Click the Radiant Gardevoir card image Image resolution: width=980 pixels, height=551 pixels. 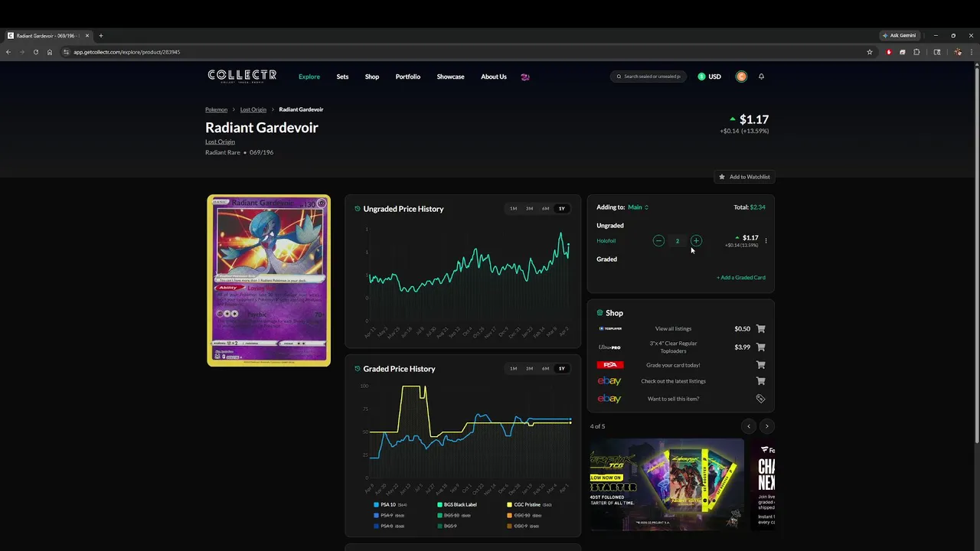269,280
